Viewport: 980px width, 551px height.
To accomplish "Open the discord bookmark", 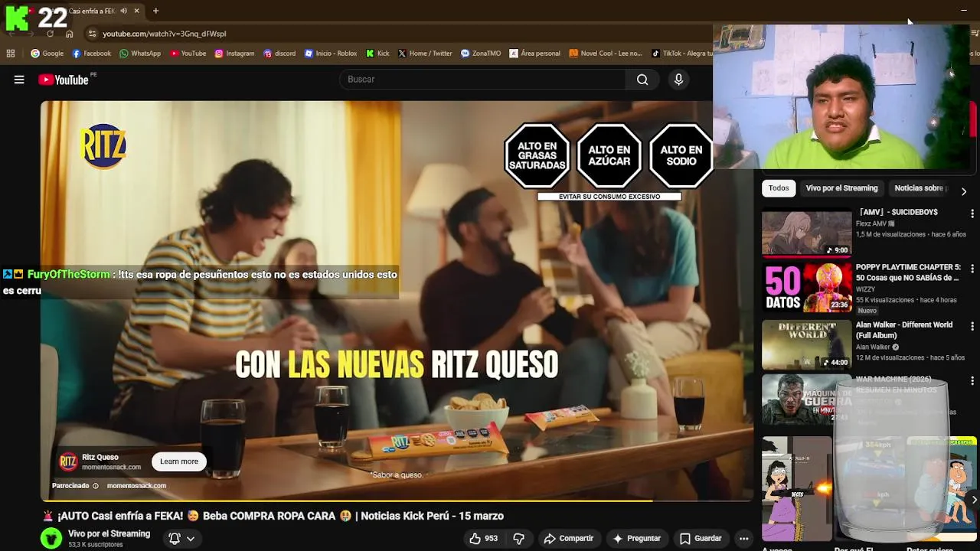I will coord(279,54).
